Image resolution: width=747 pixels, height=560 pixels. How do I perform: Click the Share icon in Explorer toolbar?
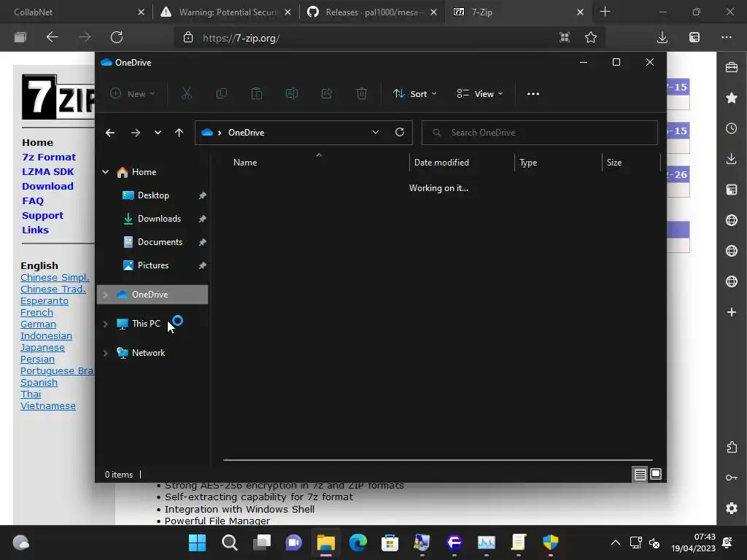327,94
